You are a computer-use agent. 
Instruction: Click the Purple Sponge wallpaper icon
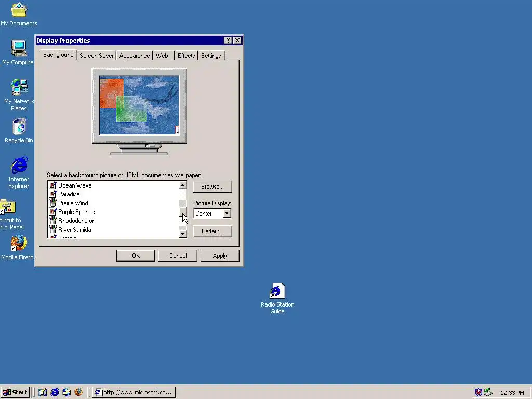(x=53, y=212)
